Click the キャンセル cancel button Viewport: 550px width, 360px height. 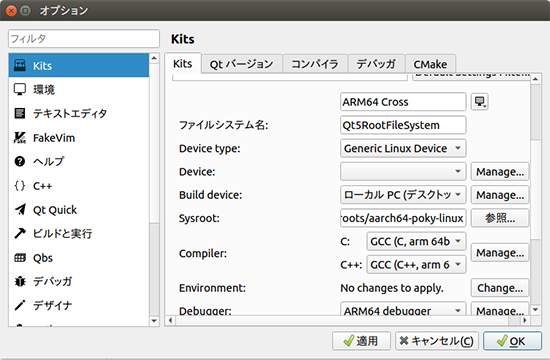(x=437, y=341)
